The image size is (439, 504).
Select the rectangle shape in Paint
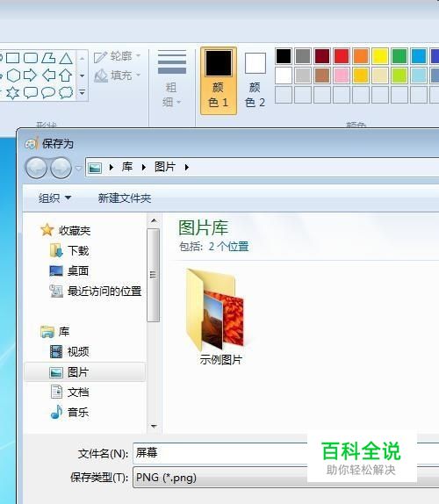(x=13, y=58)
